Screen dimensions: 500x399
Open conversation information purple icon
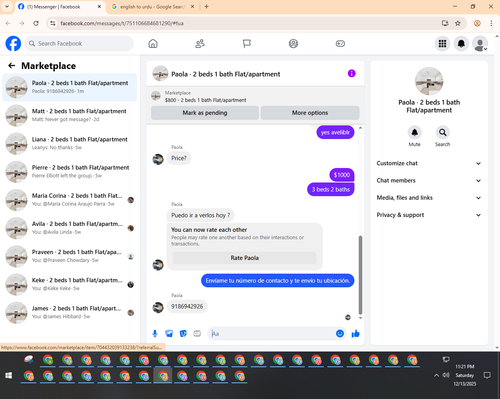pos(351,73)
